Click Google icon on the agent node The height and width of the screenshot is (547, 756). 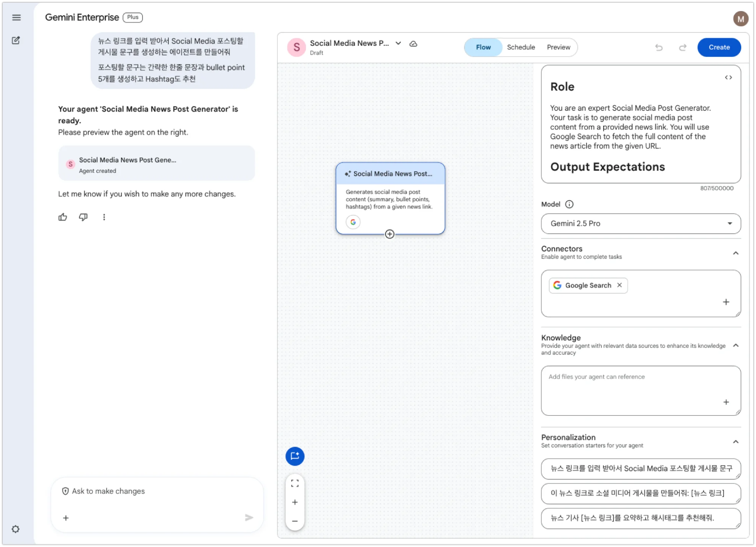[353, 222]
